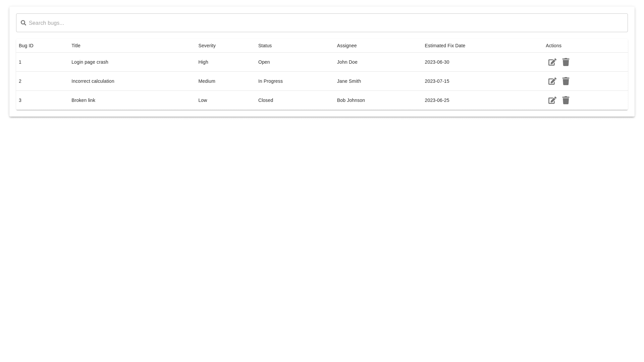Sort by Title column header

(x=76, y=46)
